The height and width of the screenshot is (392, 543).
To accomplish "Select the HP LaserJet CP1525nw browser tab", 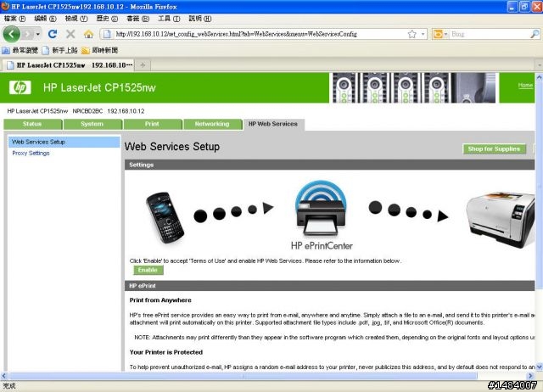I will (69, 65).
